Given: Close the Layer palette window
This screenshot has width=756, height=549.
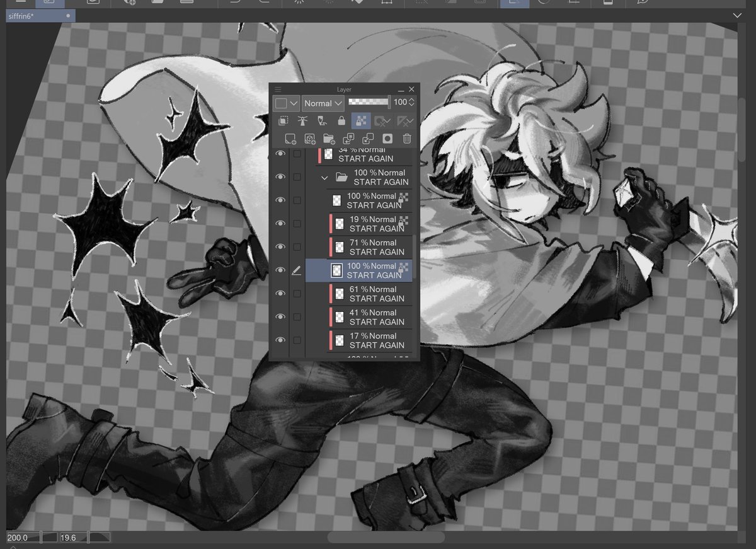Looking at the screenshot, I should click(411, 90).
